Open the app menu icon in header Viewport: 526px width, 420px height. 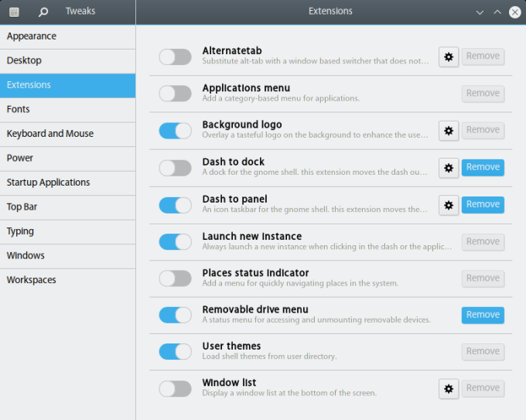pos(14,12)
